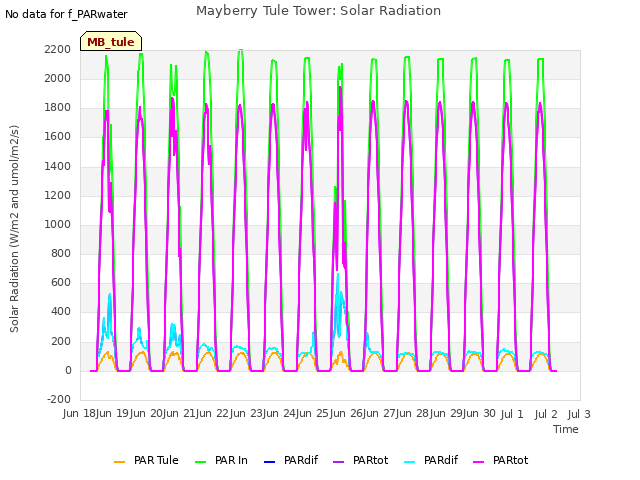640x480 pixels.
Task: Click the blue PARdif legend swatch
Action: click(x=269, y=462)
